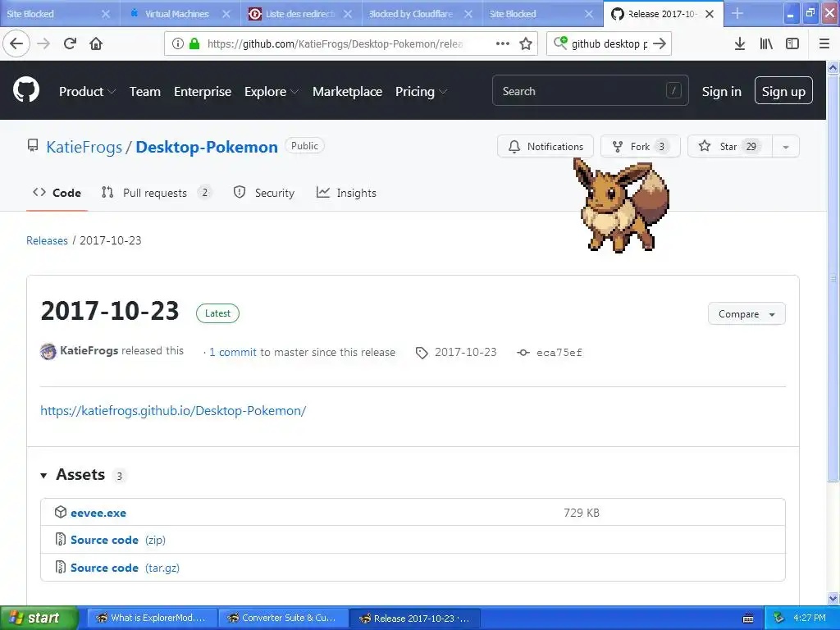Open the Compare dropdown

[x=746, y=314]
